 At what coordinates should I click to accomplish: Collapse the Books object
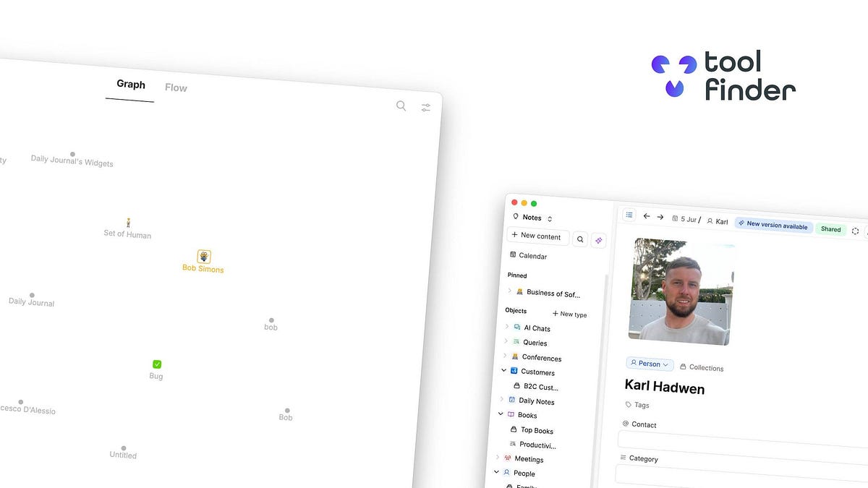[x=501, y=414]
